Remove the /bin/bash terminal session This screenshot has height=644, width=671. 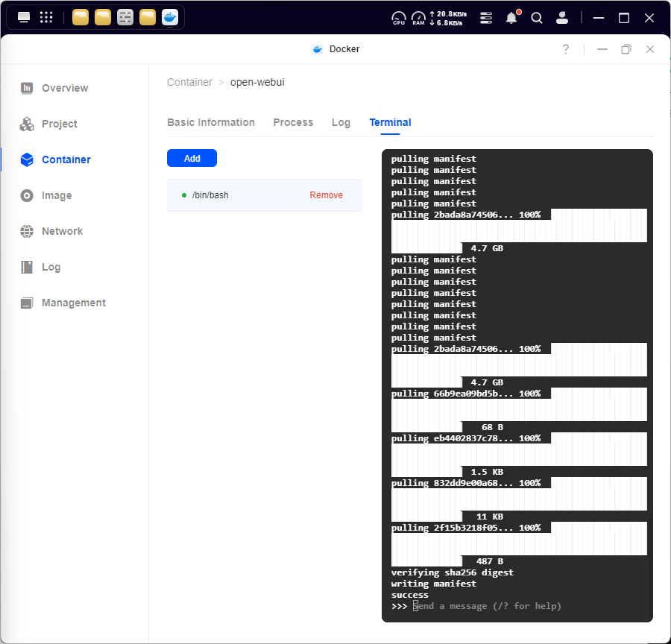tap(326, 195)
